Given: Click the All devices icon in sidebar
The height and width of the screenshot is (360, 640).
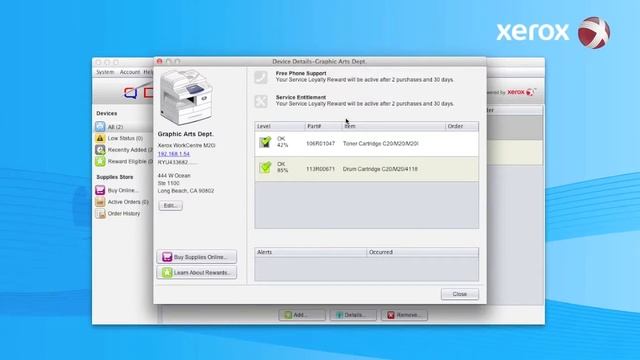Looking at the screenshot, I should point(100,127).
